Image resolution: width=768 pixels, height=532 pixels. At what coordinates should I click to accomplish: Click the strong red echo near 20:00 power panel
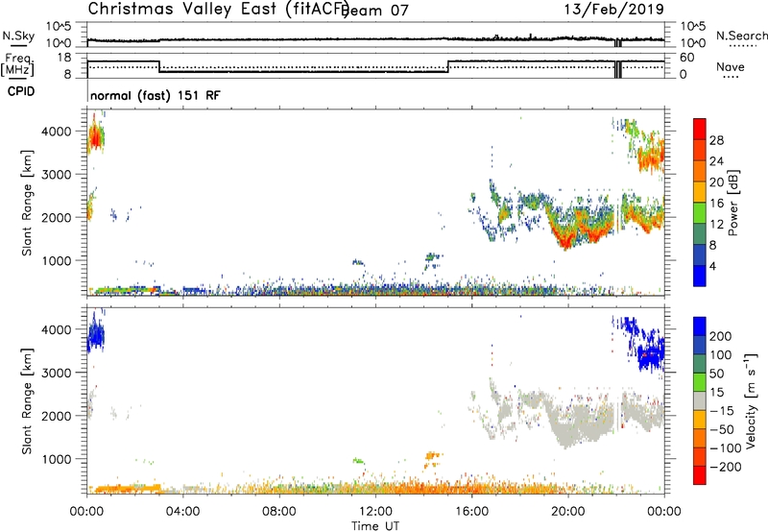[566, 239]
